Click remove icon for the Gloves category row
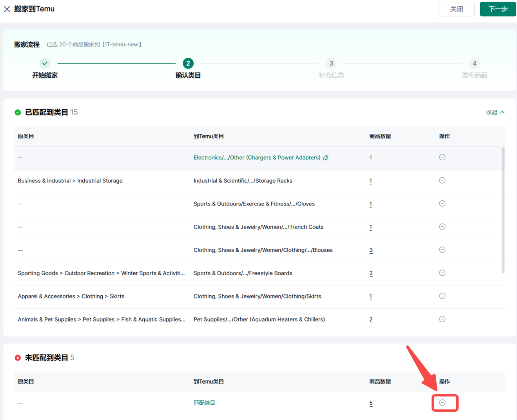 coord(442,204)
